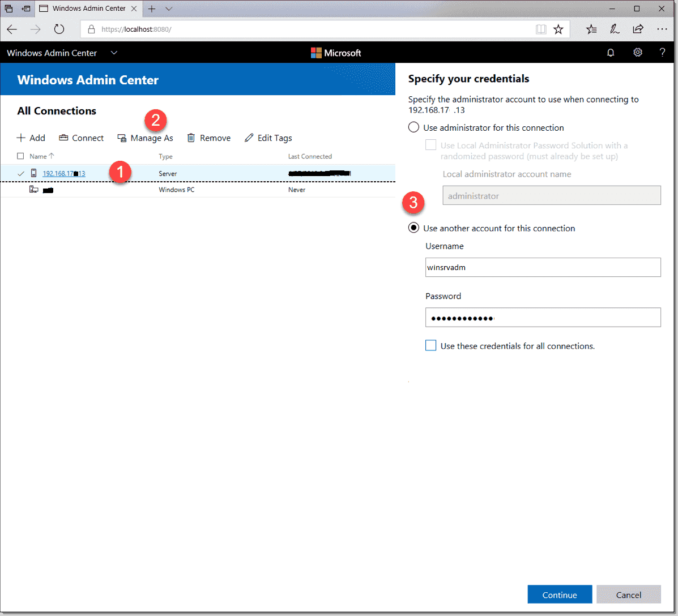Open the 192.168.17 server link
The height and width of the screenshot is (616, 678).
(x=64, y=174)
